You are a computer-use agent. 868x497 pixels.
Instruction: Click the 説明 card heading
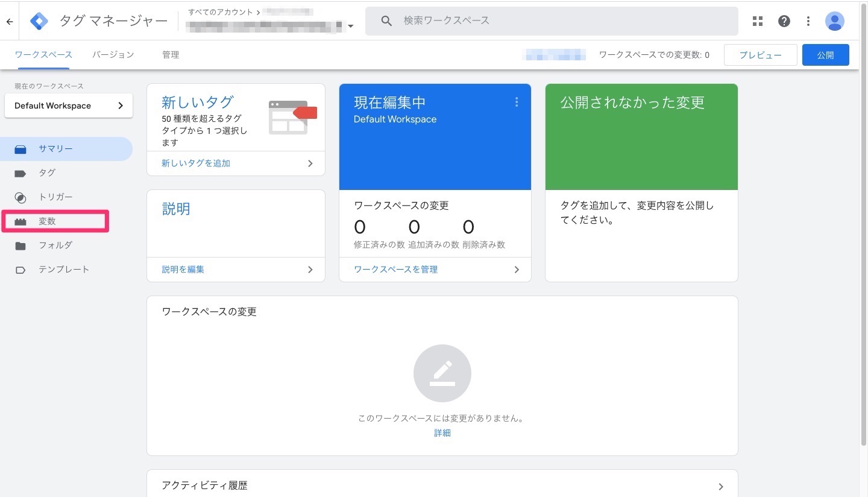[x=176, y=209]
